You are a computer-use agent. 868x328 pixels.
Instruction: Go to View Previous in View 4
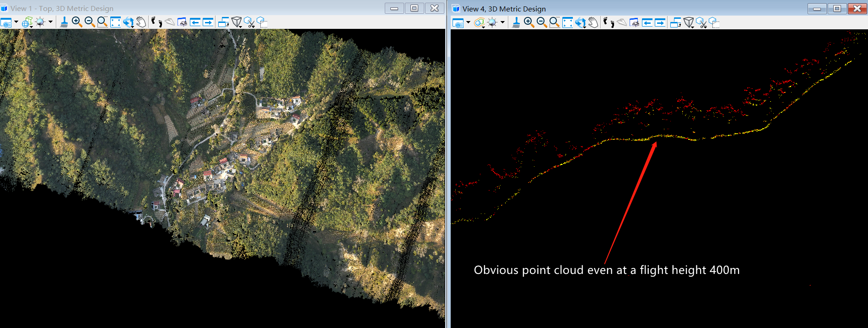[x=647, y=22]
